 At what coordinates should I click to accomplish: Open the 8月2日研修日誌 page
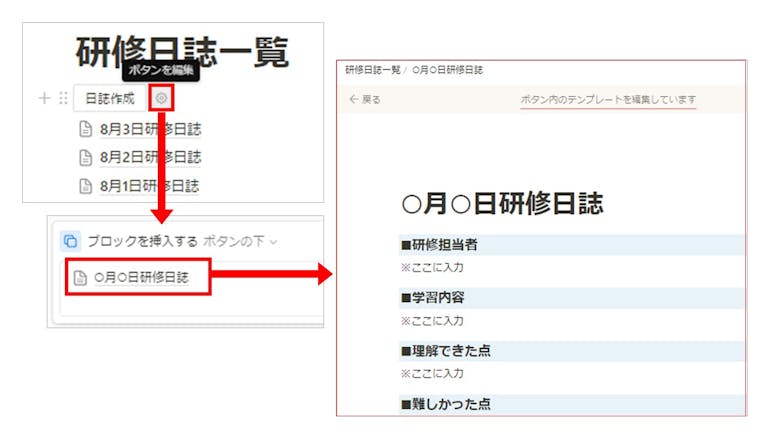click(150, 158)
